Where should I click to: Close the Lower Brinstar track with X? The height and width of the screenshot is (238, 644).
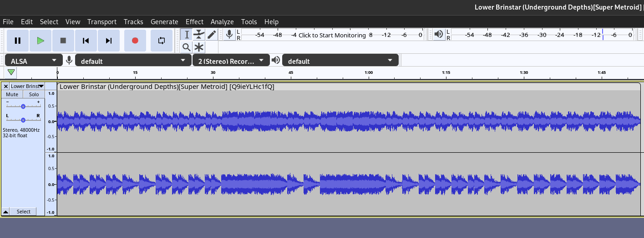tap(5, 86)
